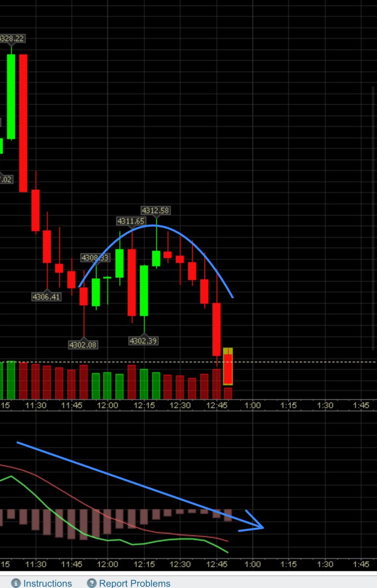Click 11:45 on the indicator panel time axis

[72, 564]
